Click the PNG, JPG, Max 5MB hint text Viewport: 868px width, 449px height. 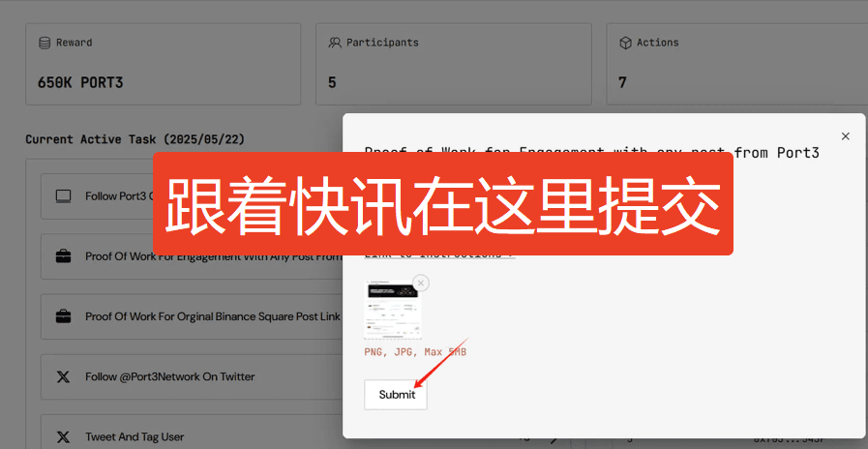click(x=415, y=351)
